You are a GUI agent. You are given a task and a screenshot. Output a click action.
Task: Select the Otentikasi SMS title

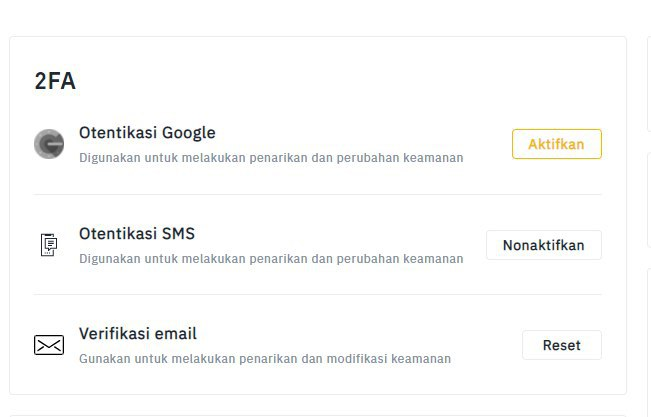click(x=137, y=233)
